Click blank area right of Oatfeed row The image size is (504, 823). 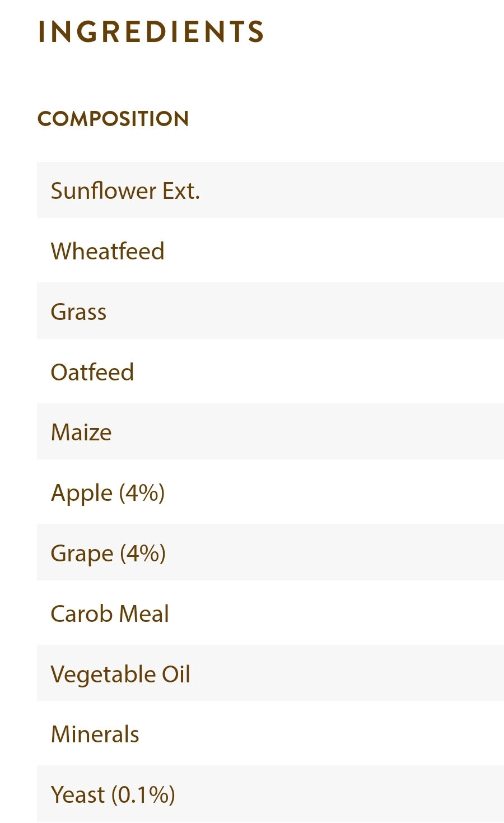336,372
